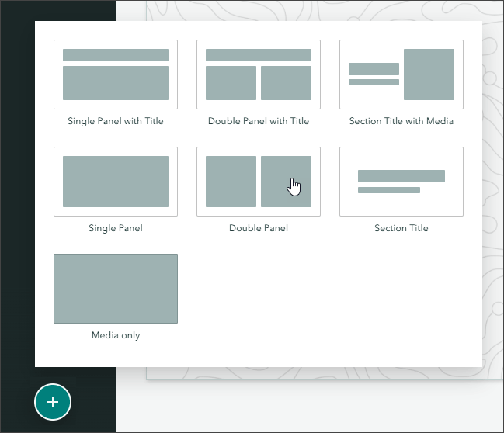Image resolution: width=504 pixels, height=433 pixels.
Task: Choose the Single Panel layout thumbnail
Action: [116, 182]
